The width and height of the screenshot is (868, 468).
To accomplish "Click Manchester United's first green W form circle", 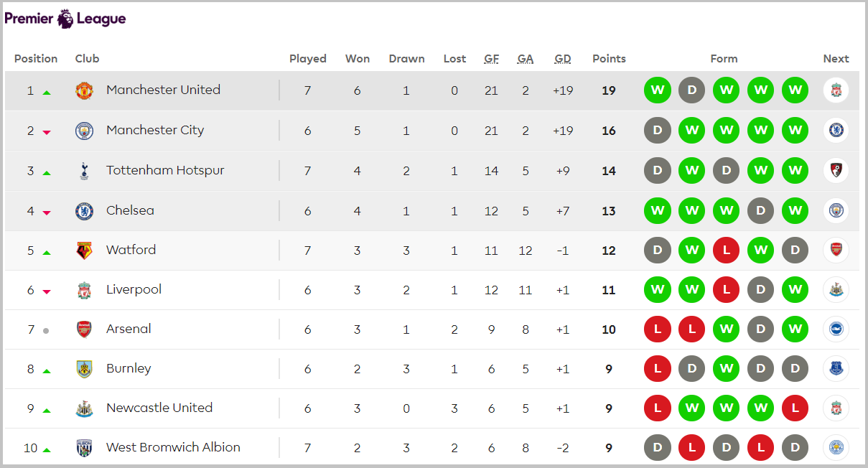I will coord(657,90).
